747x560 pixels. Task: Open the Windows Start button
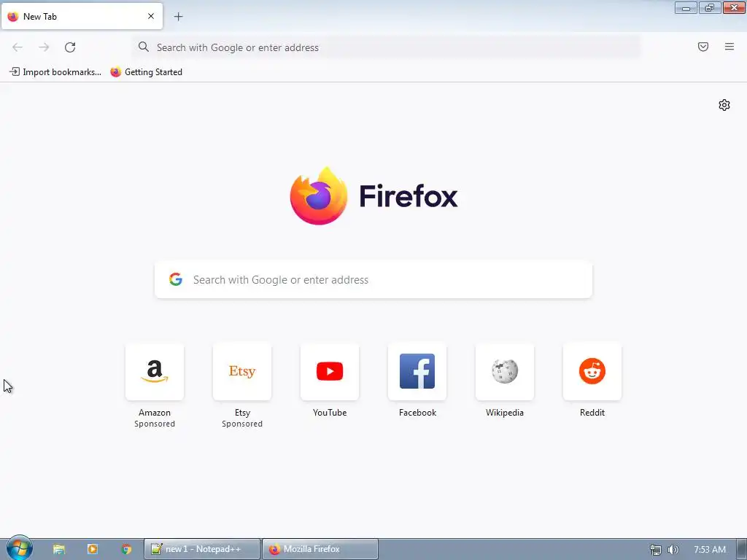[20, 548]
